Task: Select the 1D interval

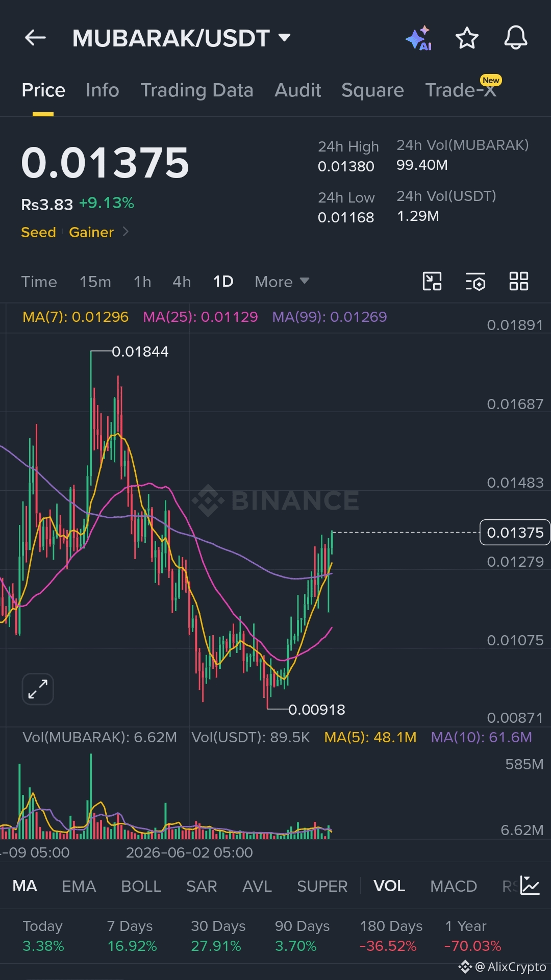Action: (x=223, y=282)
